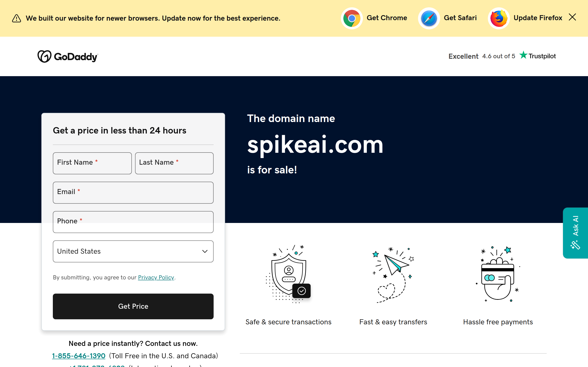Click the warning triangle icon
Viewport: 588px width, 367px height.
point(16,18)
